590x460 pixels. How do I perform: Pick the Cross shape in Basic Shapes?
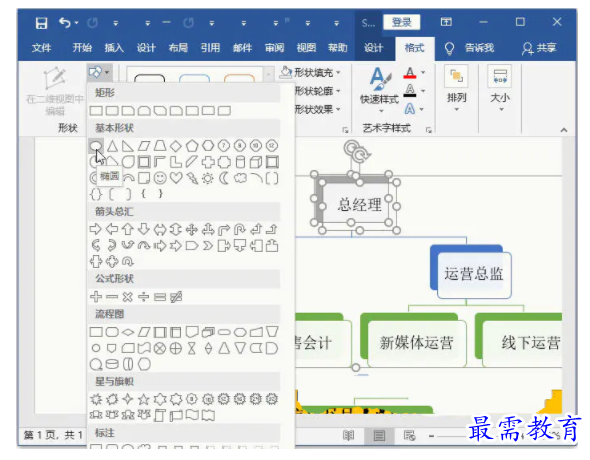(208, 162)
